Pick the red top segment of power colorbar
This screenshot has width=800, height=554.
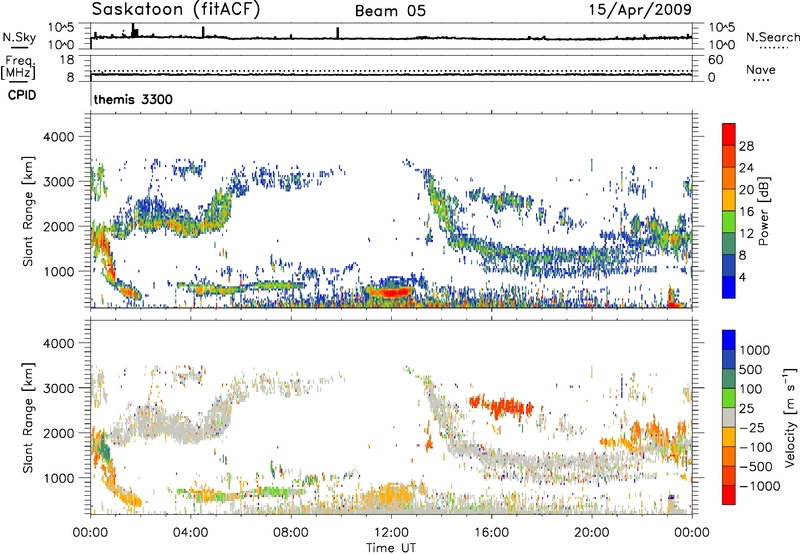coord(729,134)
